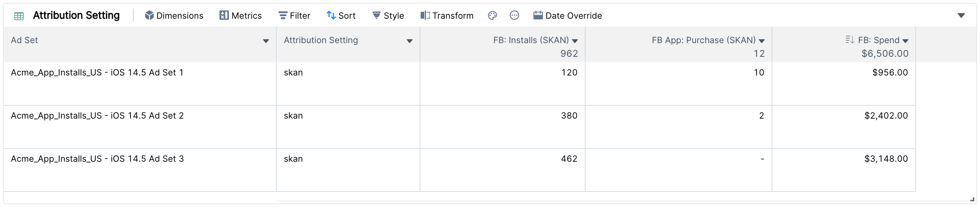Click the Attribution Setting column header text
The height and width of the screenshot is (207, 980).
[321, 40]
